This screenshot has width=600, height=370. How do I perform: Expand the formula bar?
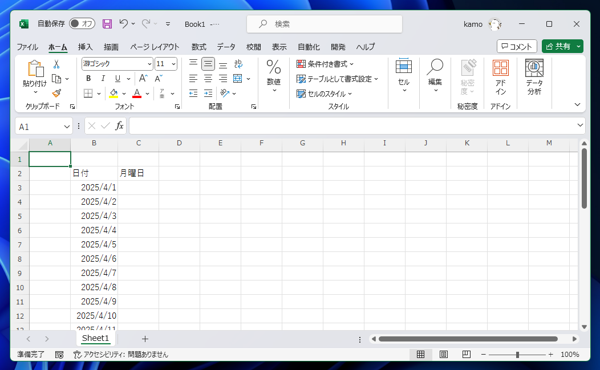click(580, 125)
